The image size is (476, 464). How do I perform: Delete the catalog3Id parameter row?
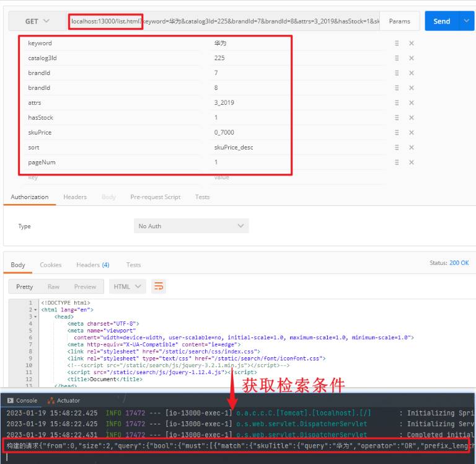point(412,58)
